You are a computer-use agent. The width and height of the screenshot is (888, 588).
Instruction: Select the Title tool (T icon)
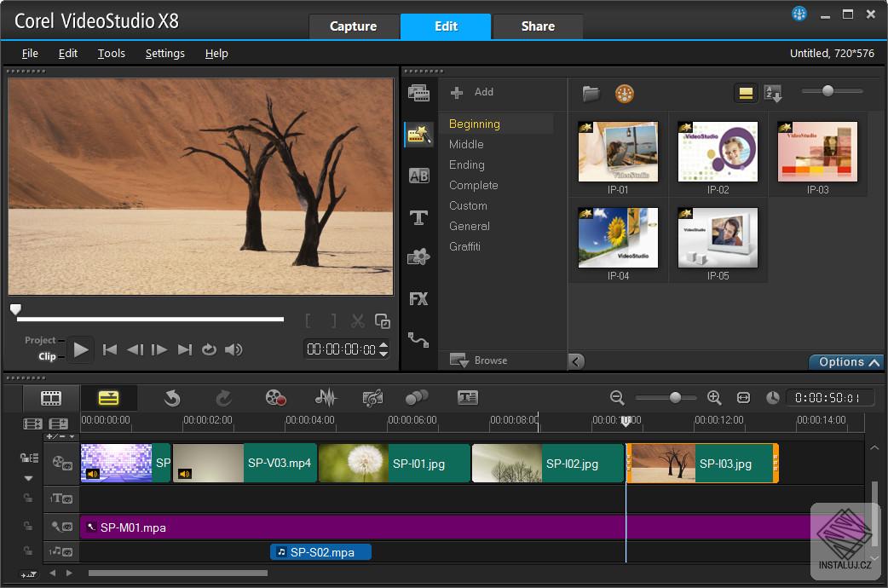point(418,218)
